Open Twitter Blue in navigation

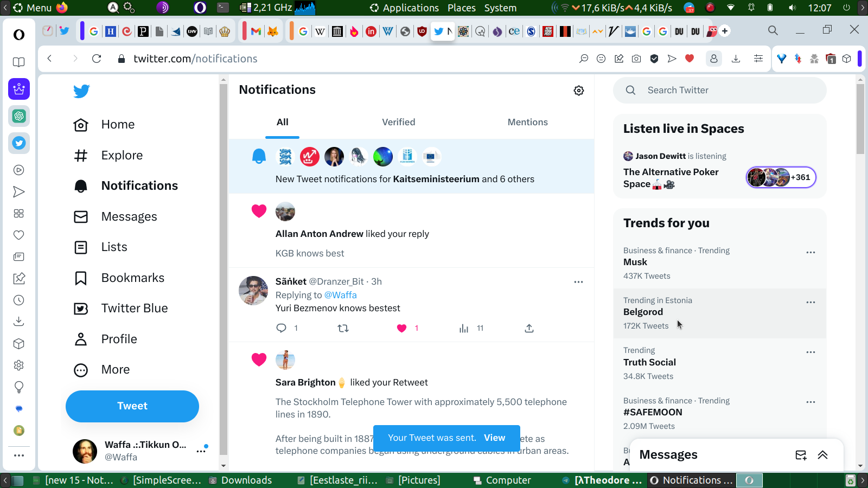pos(121,309)
